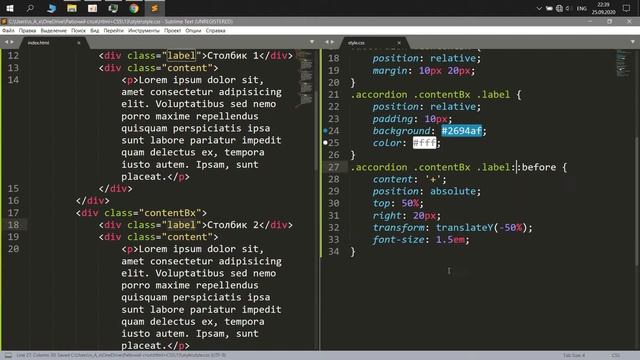The height and width of the screenshot is (360, 640).
Task: Open right pane tab list dropdown
Action: pyautogui.click(x=633, y=42)
